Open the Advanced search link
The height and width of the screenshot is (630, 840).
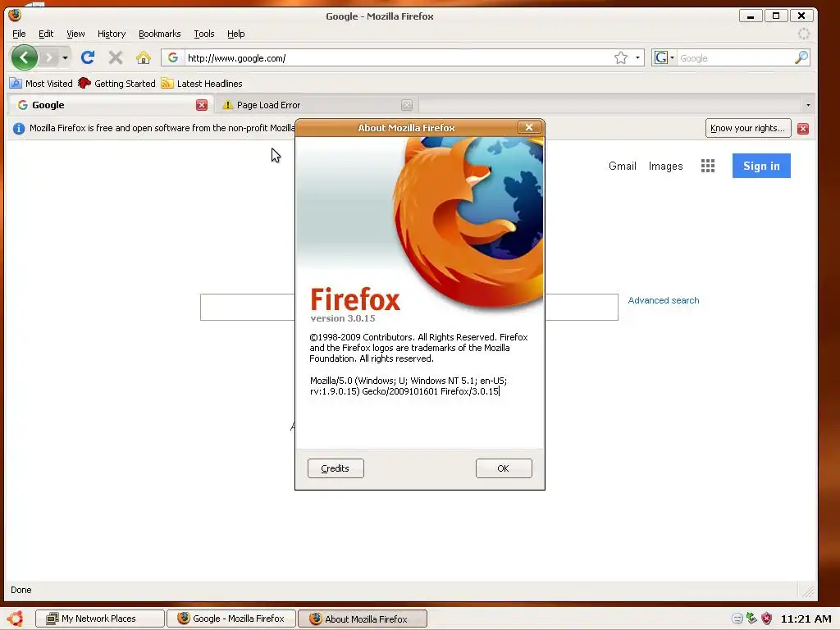point(663,300)
